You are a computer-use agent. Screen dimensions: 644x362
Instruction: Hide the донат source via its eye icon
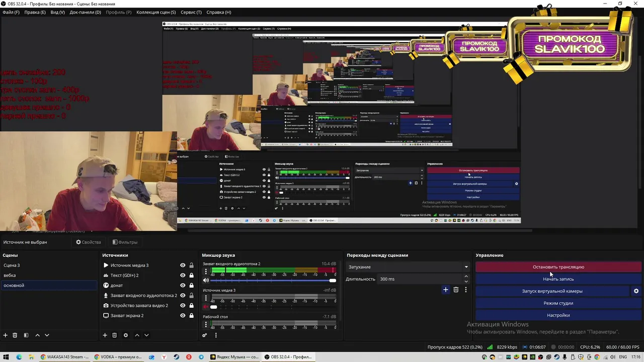[183, 286]
